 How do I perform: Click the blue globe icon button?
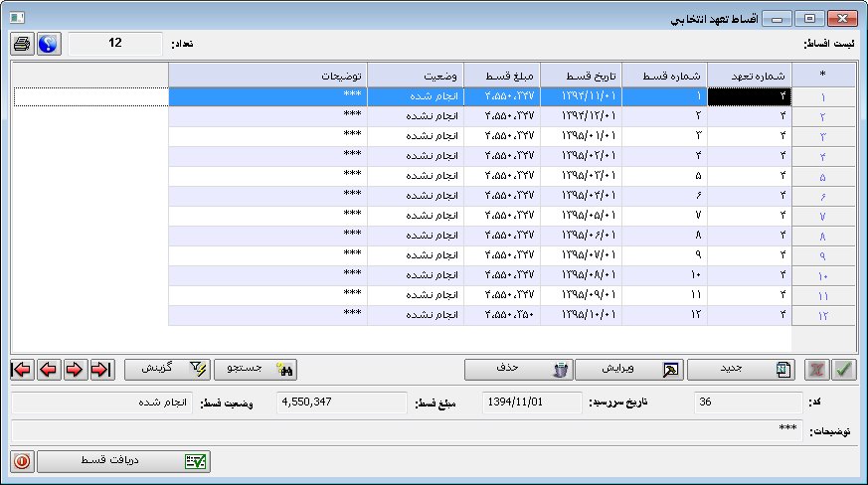pos(49,44)
